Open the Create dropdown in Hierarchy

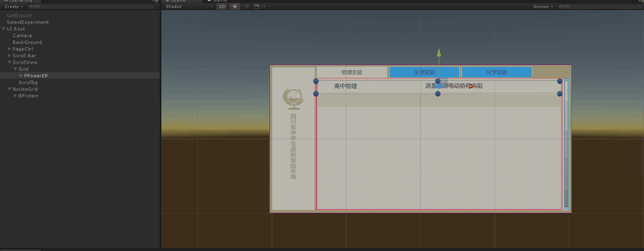14,6
